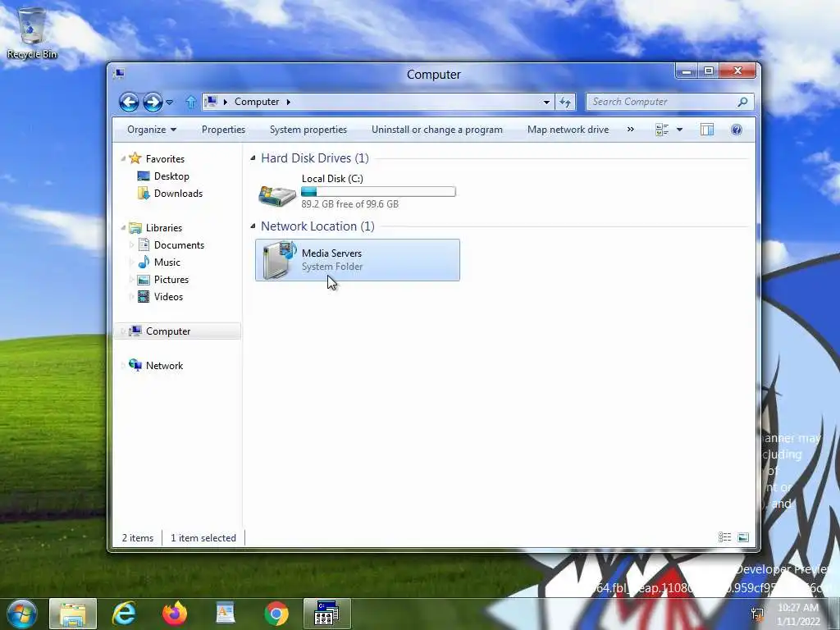
Task: Change view with the view icon
Action: 662,130
